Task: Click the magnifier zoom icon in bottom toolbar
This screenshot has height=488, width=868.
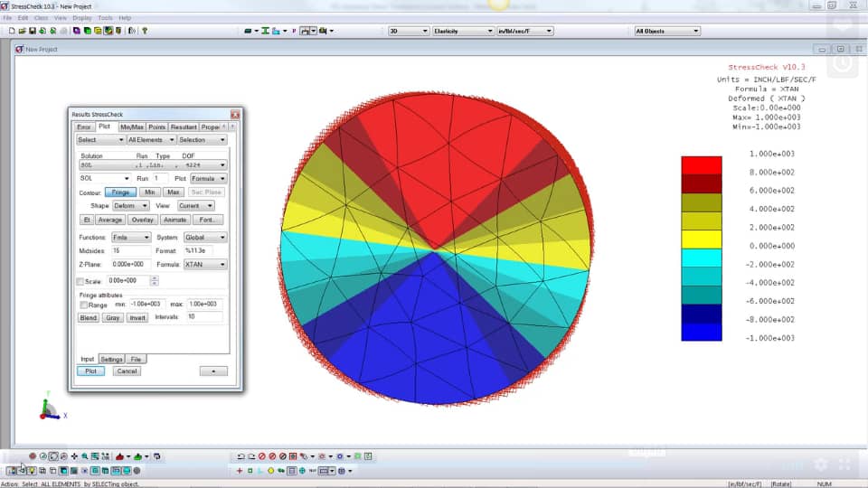Action: pos(85,456)
